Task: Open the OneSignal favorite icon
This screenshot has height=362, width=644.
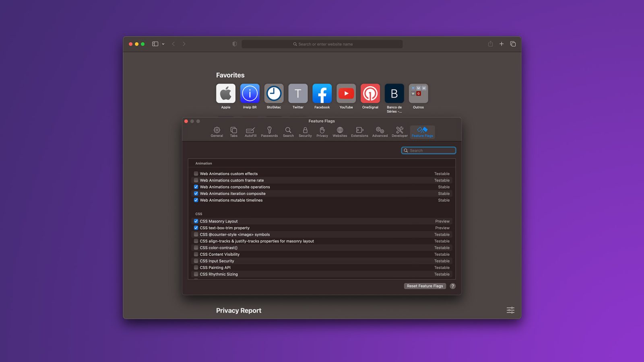Action: 370,93
